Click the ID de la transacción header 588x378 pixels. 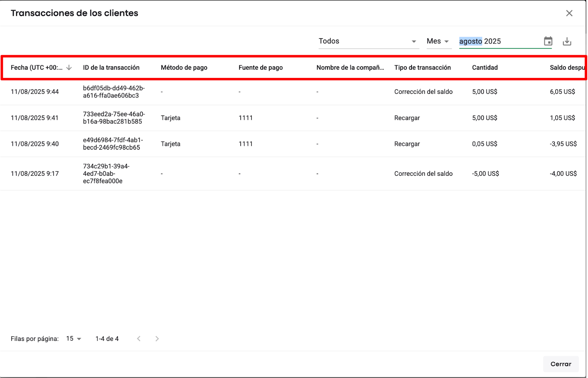click(x=111, y=68)
